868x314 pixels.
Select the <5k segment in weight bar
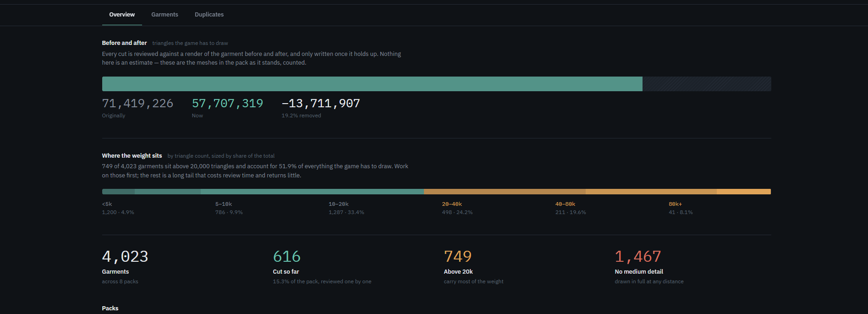point(118,192)
